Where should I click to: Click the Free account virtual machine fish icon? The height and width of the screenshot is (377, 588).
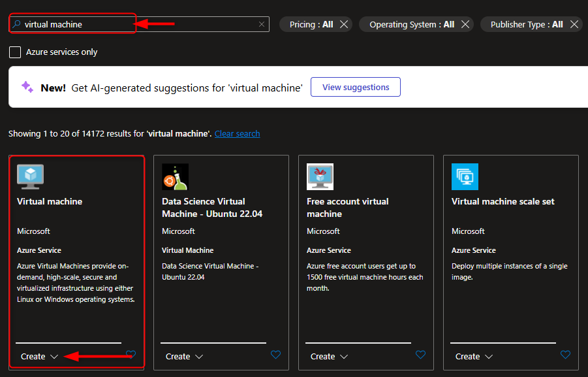pyautogui.click(x=320, y=176)
